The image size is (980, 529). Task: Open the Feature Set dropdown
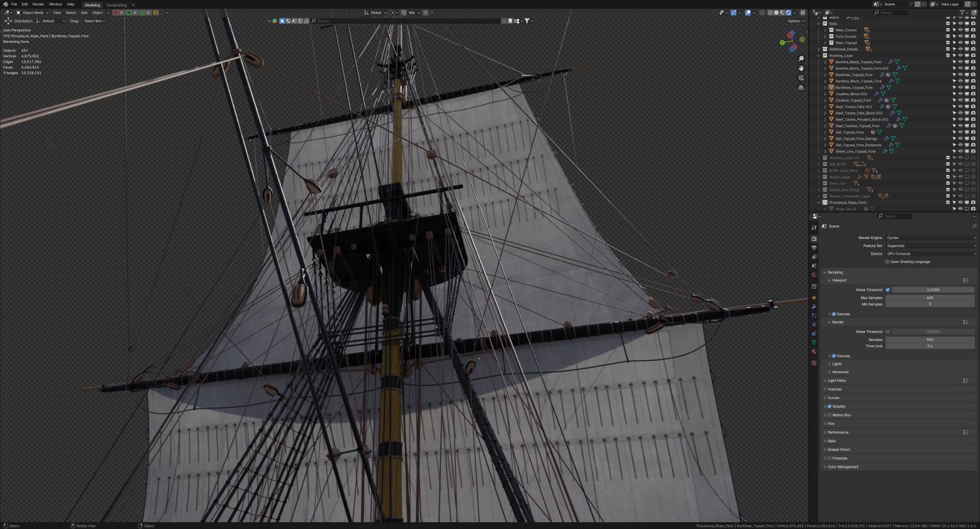931,246
